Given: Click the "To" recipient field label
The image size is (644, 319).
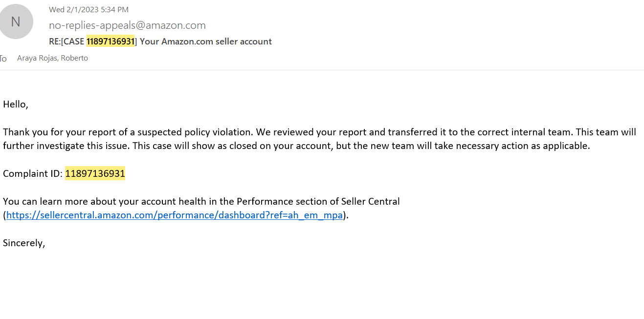Looking at the screenshot, I should pyautogui.click(x=3, y=59).
